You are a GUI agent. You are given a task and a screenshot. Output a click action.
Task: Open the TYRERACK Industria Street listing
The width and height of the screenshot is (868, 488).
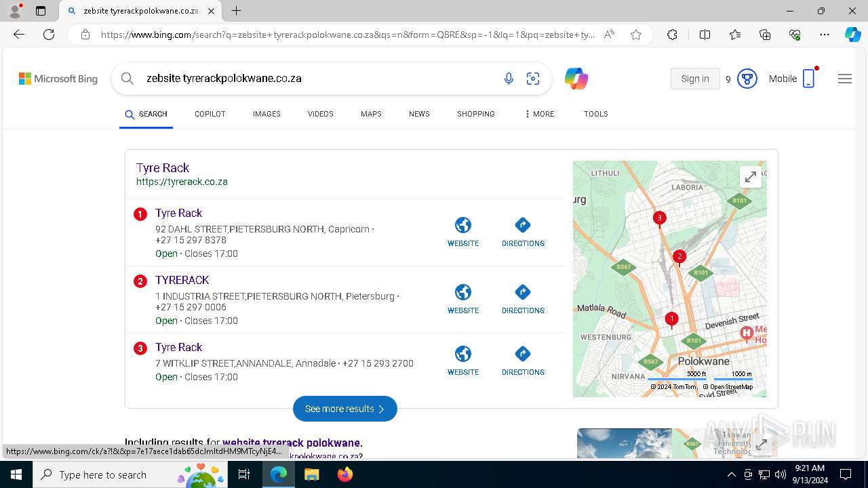(182, 280)
